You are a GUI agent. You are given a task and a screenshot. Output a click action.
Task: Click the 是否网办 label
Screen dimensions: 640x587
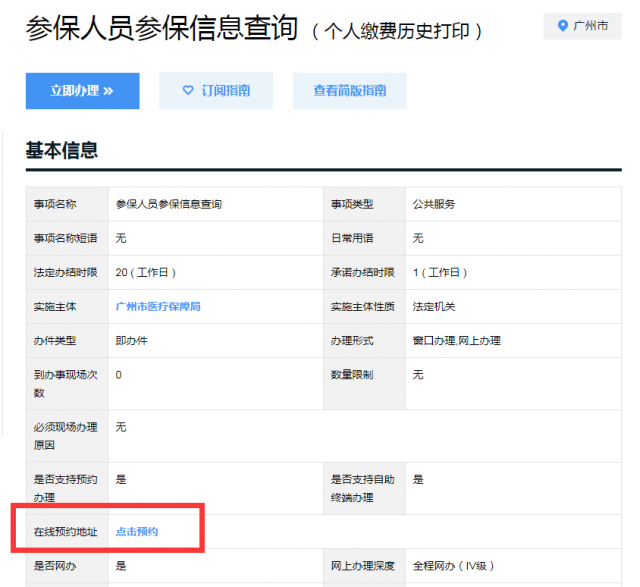pyautogui.click(x=55, y=566)
